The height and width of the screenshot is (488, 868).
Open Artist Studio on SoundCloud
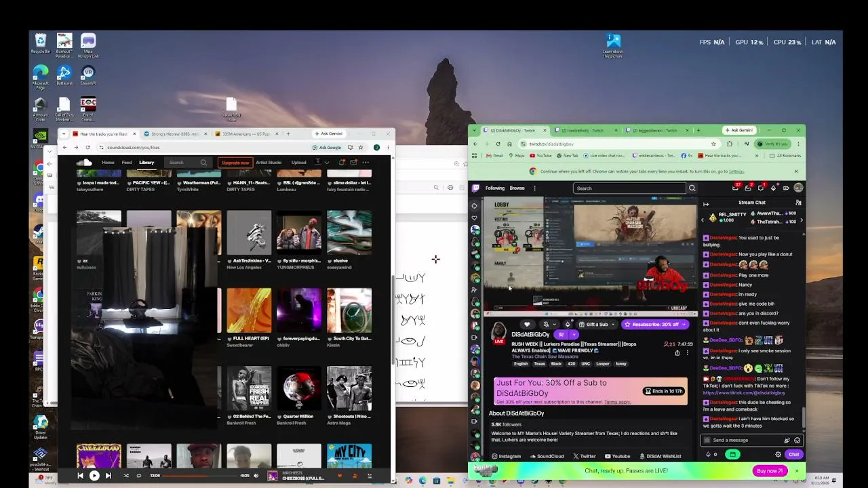point(269,163)
